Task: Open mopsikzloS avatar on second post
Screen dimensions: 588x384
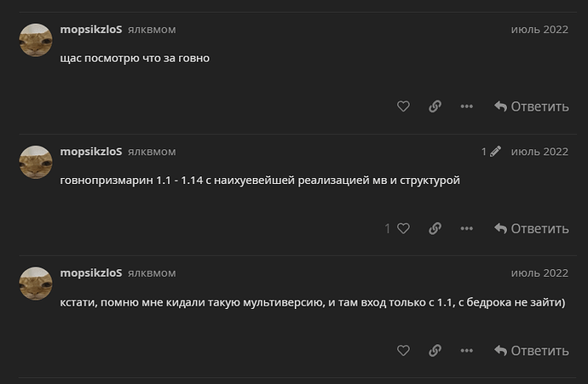Action: pyautogui.click(x=36, y=162)
